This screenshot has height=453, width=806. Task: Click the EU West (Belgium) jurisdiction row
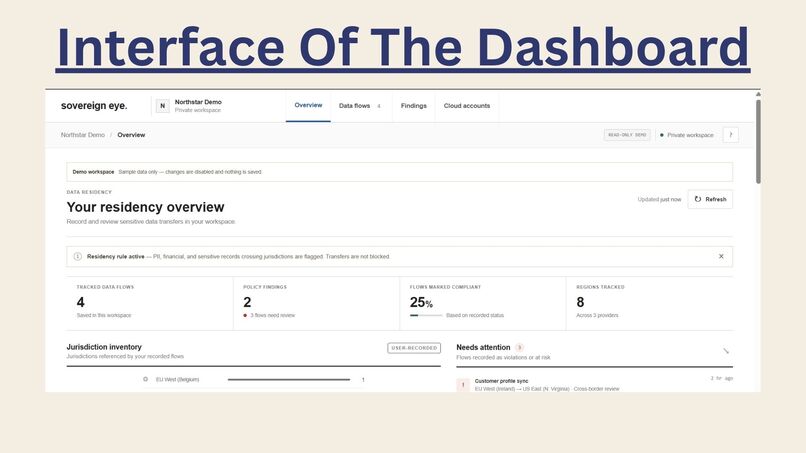tap(254, 379)
